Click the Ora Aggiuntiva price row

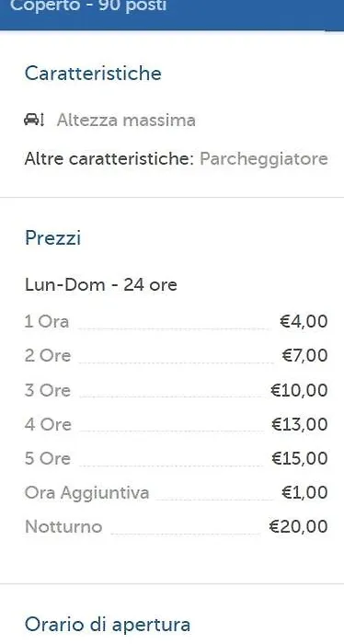[176, 492]
